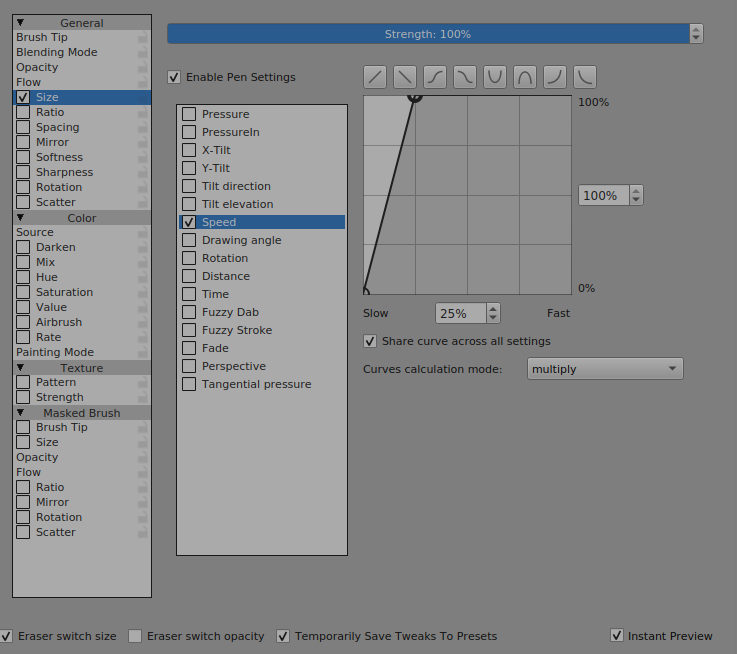Image resolution: width=737 pixels, height=654 pixels.
Task: Toggle Eraser switch opacity checkbox
Action: (x=135, y=636)
